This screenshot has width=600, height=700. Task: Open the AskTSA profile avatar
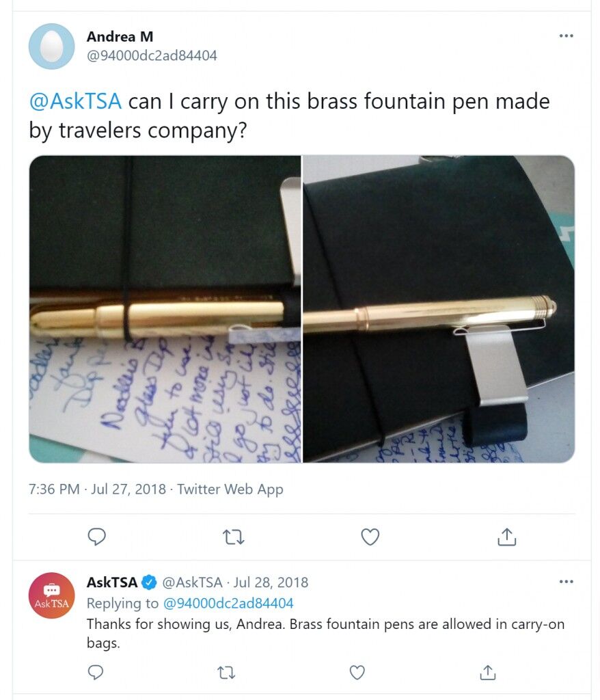[52, 595]
